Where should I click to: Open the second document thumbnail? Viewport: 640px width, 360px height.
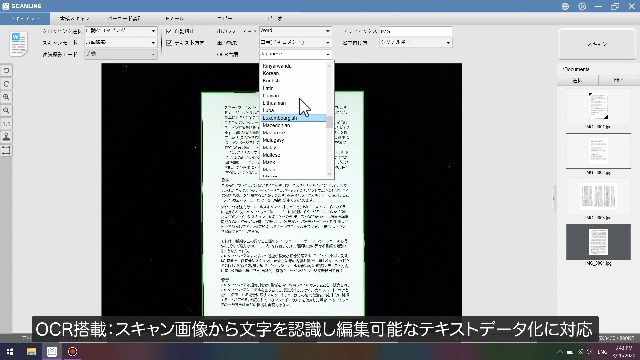coord(598,151)
